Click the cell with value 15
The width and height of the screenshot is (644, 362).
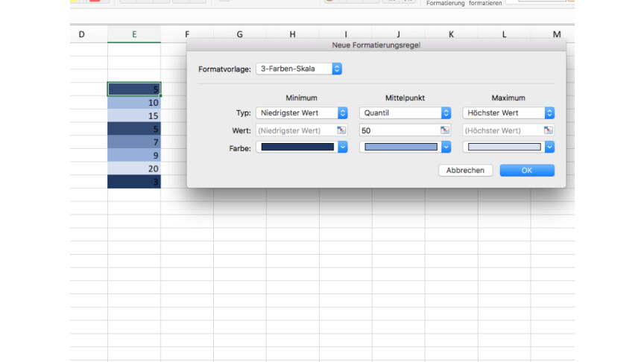[134, 116]
